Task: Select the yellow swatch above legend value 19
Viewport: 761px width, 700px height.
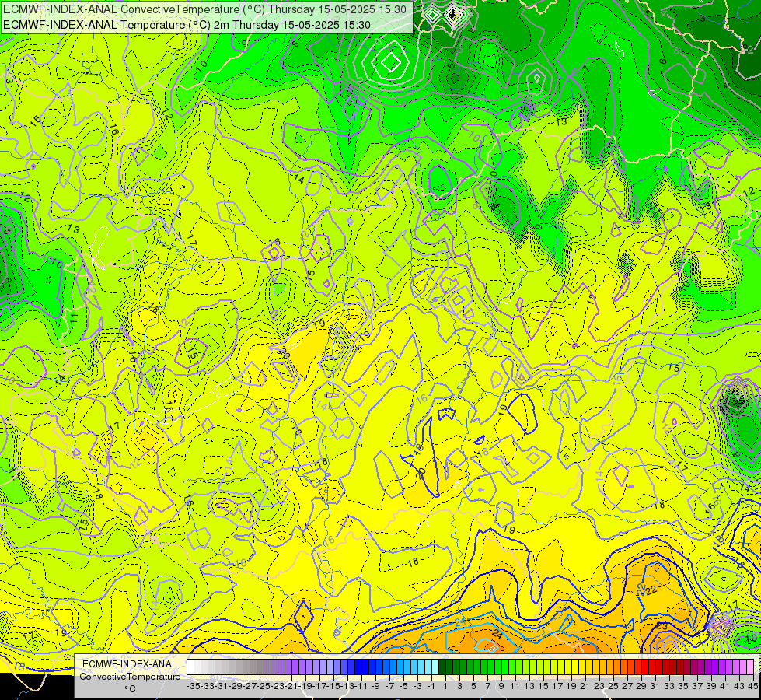Action: coord(575,667)
